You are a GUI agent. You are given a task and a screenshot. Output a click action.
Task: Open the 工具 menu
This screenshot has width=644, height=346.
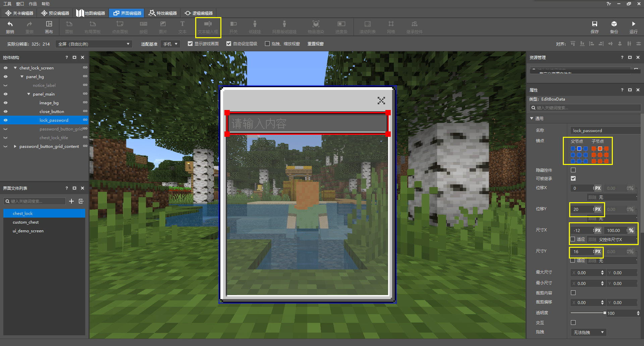(x=7, y=4)
